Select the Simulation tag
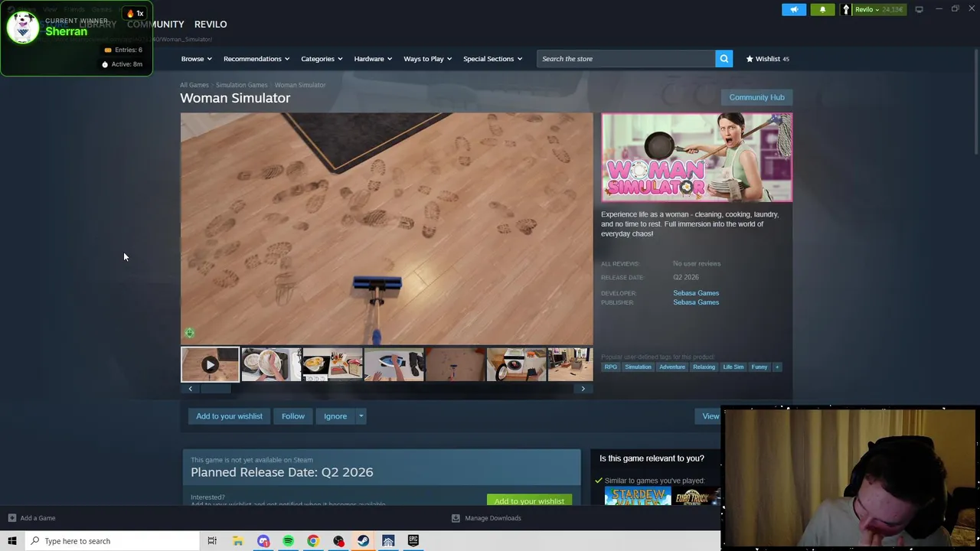980x551 pixels. point(638,367)
